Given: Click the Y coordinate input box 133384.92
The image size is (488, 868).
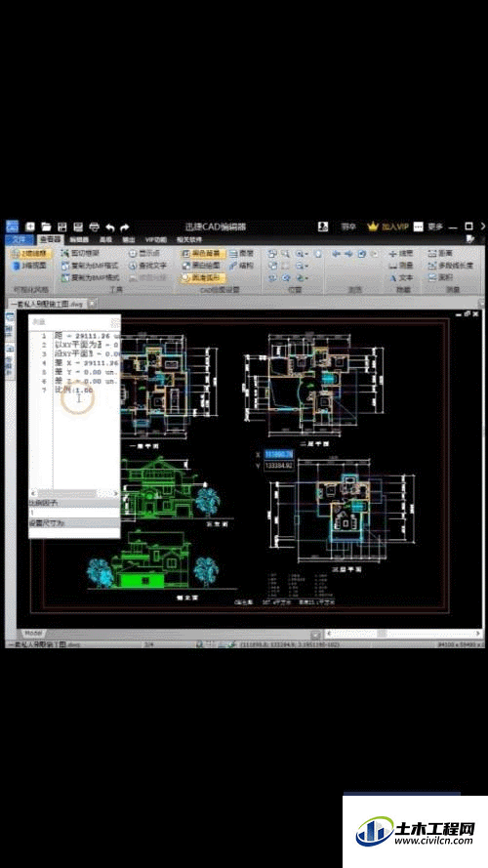Looking at the screenshot, I should pos(278,466).
